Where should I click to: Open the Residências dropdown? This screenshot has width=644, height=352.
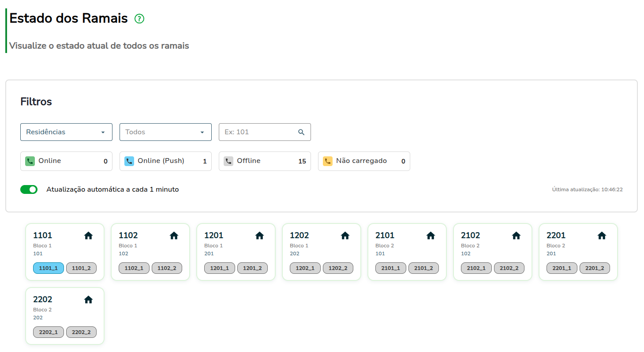pos(66,132)
